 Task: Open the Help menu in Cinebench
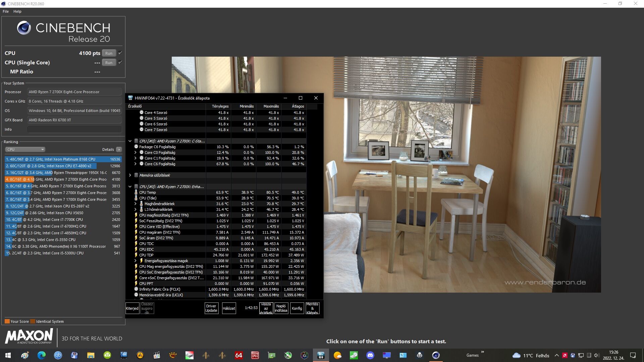(17, 11)
